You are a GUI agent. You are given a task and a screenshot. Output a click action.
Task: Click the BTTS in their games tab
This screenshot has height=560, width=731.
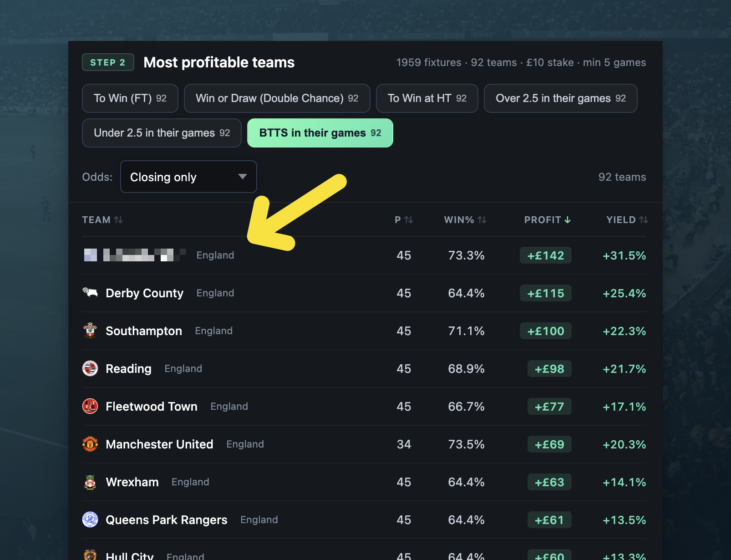coord(320,133)
